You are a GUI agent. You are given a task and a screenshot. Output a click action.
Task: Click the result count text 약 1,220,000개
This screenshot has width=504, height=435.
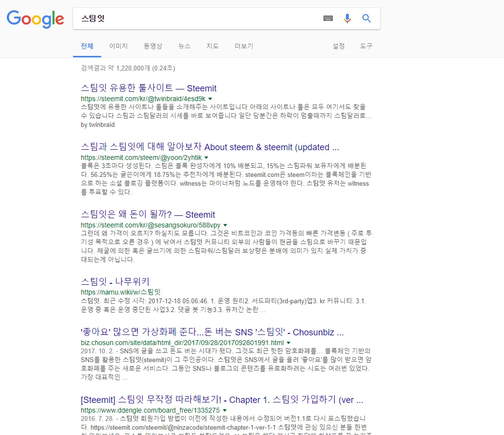point(129,68)
